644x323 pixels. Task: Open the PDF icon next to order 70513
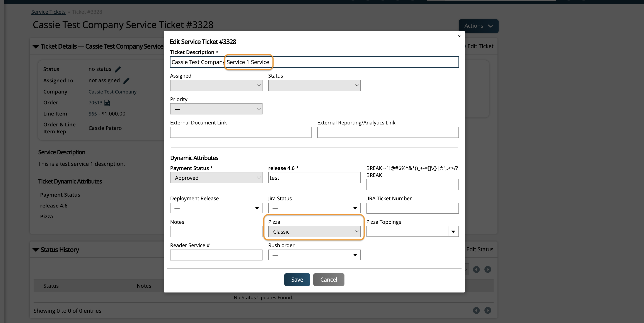pos(107,103)
